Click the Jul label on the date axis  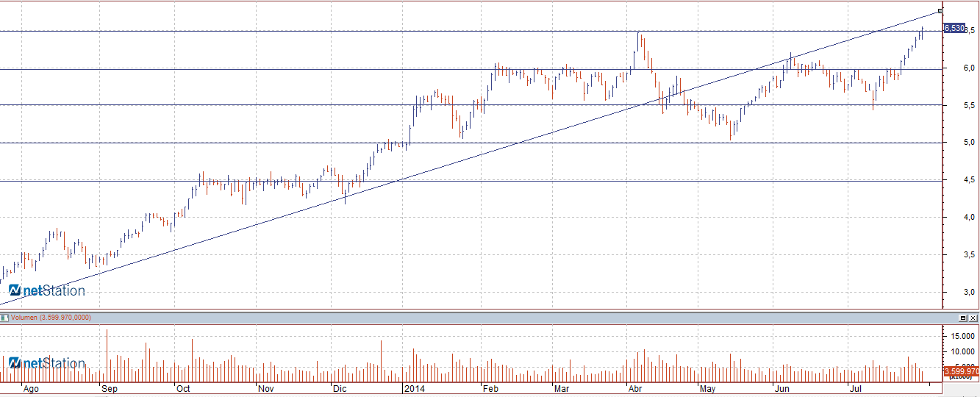(855, 389)
